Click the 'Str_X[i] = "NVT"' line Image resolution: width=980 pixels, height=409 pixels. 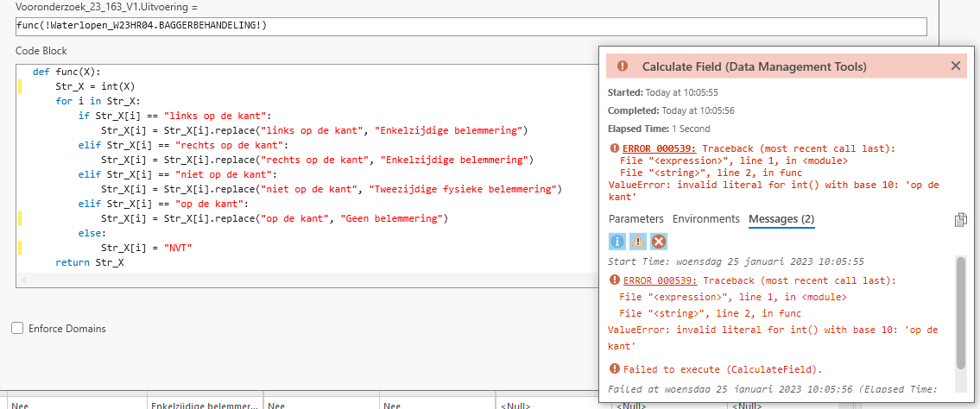(146, 249)
